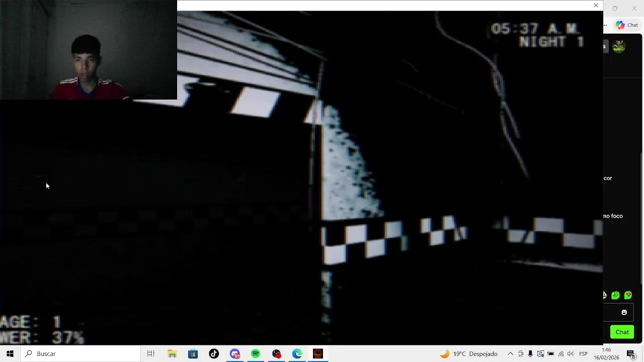Switch the ESP input language indicator
Screen dimensions: 644x362
coord(583,353)
